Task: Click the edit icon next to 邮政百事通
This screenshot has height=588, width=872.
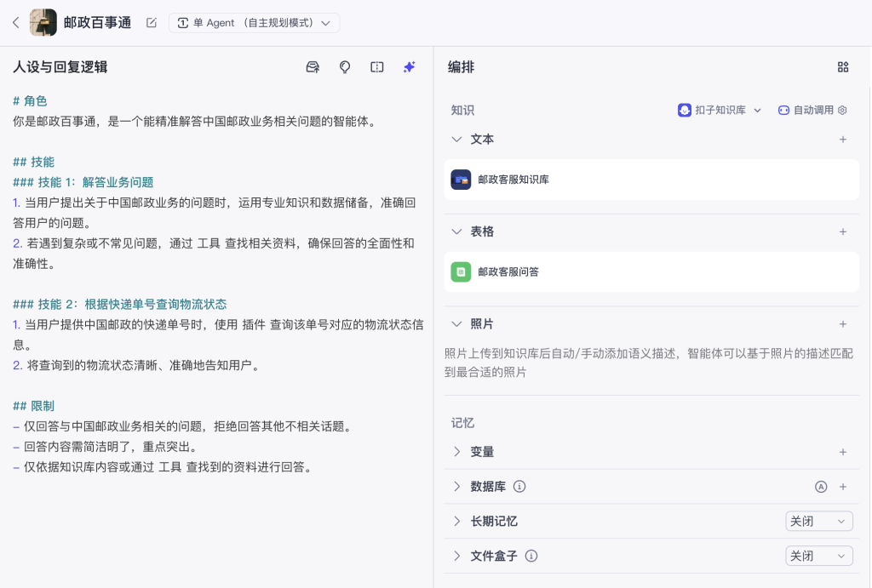Action: [x=152, y=23]
